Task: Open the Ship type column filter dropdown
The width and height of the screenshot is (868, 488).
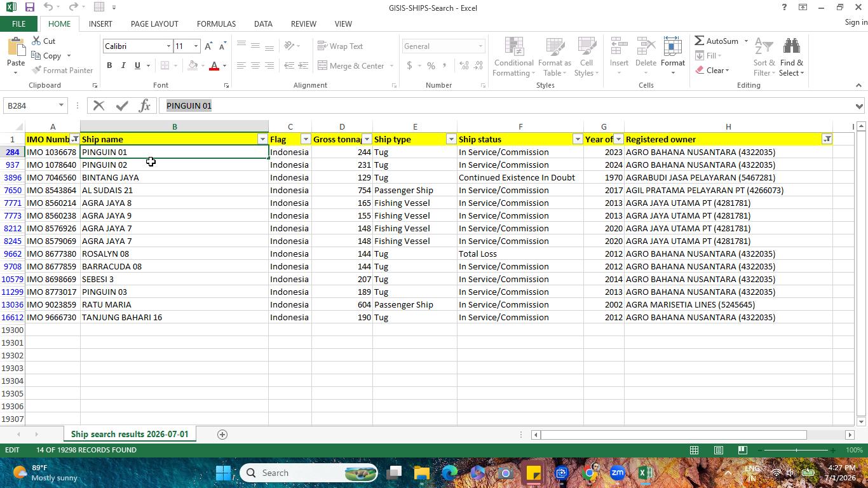Action: point(451,139)
